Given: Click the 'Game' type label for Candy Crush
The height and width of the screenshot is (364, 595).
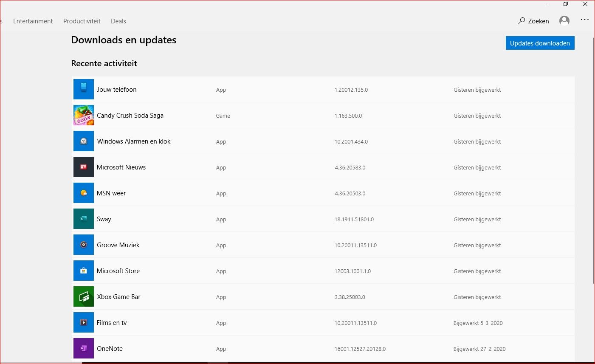Looking at the screenshot, I should (x=223, y=116).
